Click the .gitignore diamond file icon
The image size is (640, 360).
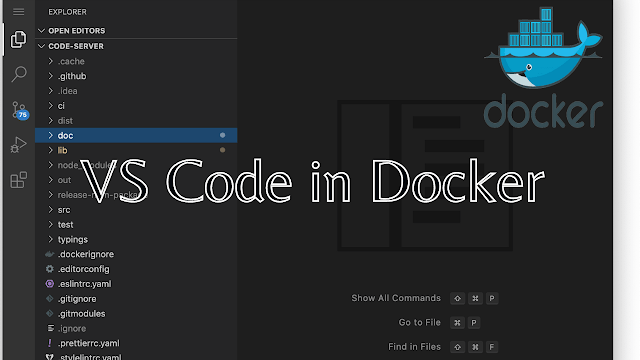click(x=49, y=299)
